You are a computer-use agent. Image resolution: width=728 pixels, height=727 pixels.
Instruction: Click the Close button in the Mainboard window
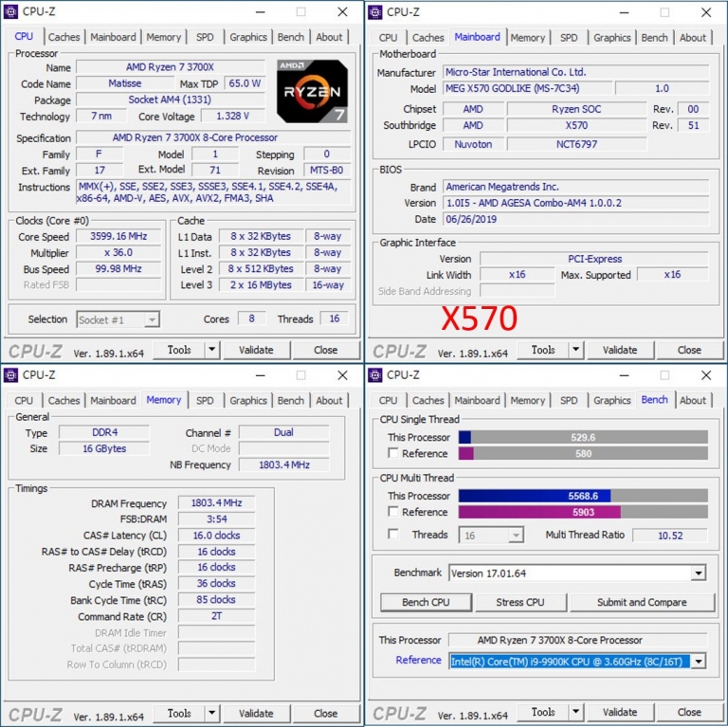689,350
